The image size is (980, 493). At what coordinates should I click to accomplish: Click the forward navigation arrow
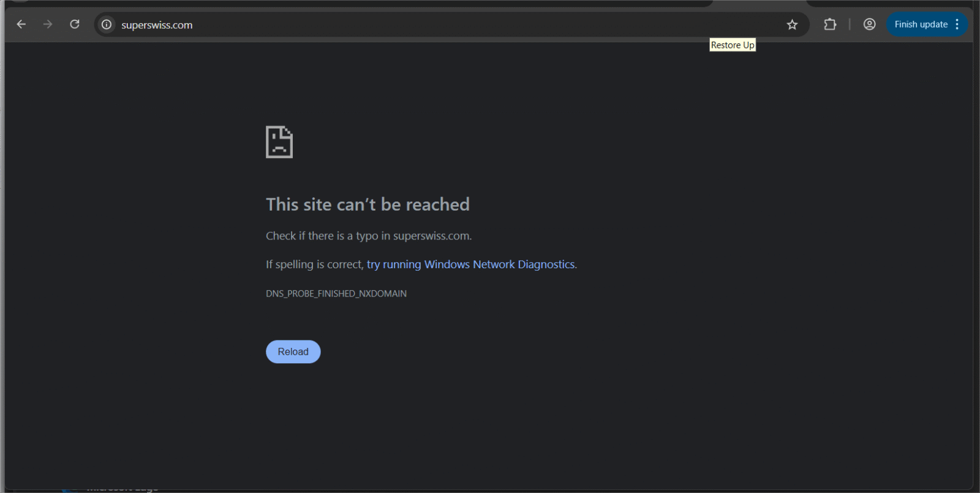(x=48, y=24)
